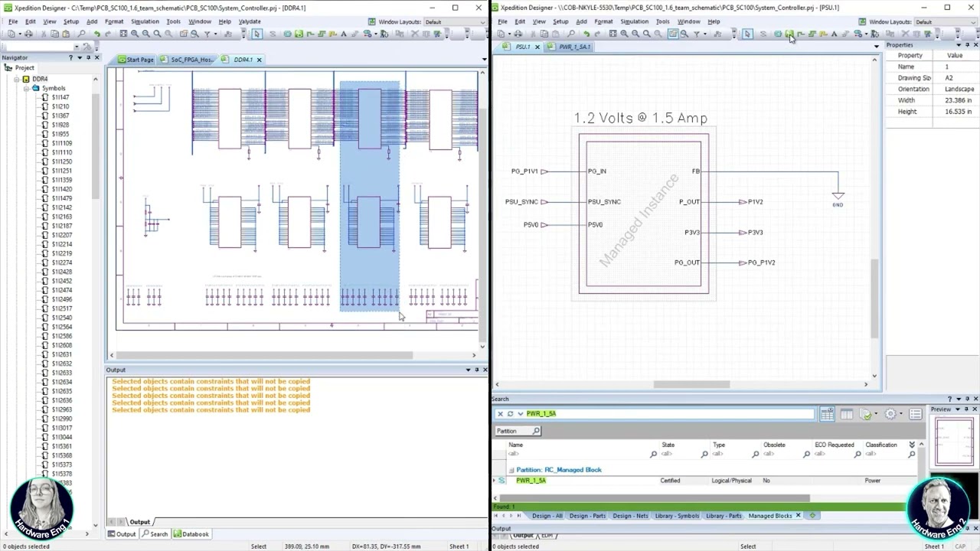This screenshot has width=980, height=551.
Task: Click Find binoculars icon in left window toolbar
Action: tap(81, 34)
